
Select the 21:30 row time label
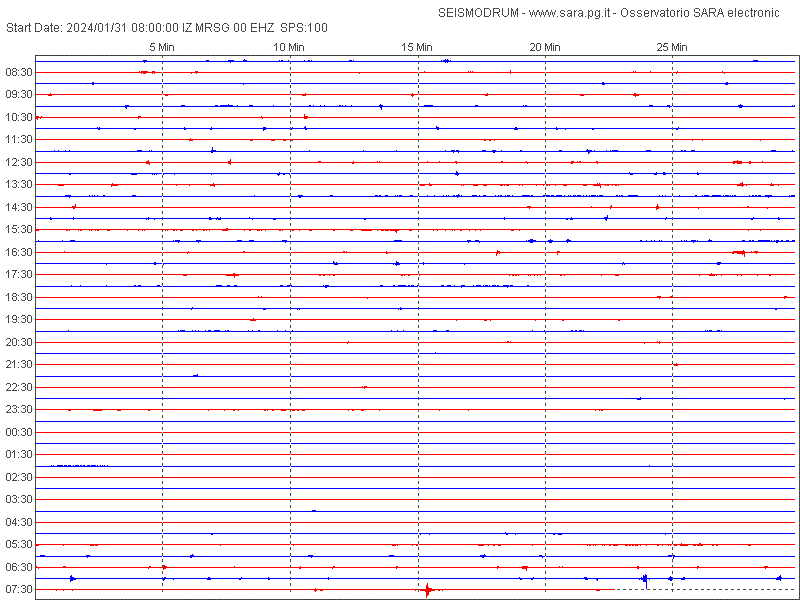pyautogui.click(x=19, y=364)
